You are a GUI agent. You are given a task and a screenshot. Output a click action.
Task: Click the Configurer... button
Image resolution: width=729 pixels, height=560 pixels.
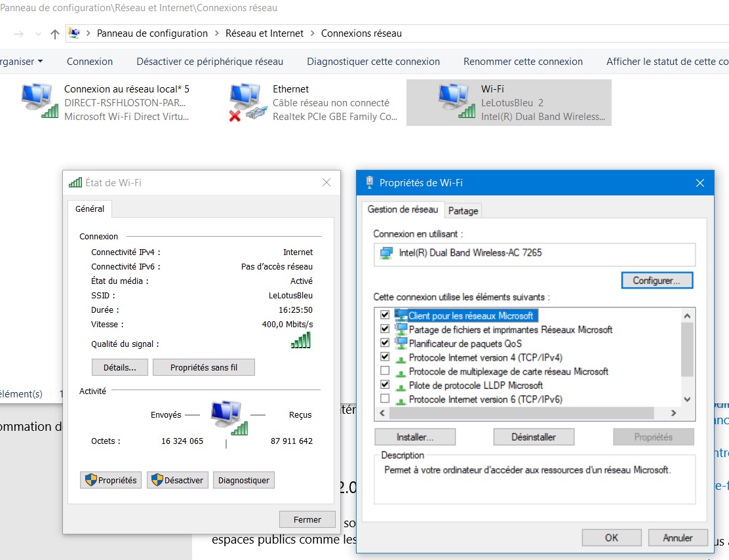coord(656,281)
